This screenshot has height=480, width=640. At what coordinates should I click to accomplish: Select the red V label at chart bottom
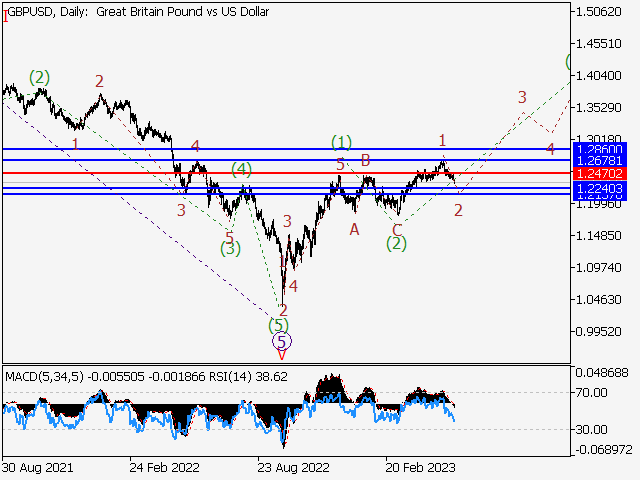click(282, 354)
